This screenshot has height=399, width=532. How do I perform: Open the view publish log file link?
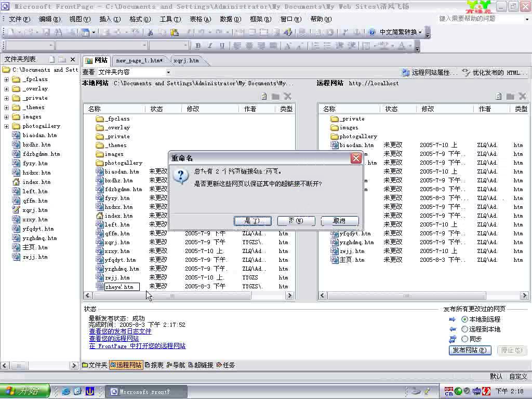[120, 331]
